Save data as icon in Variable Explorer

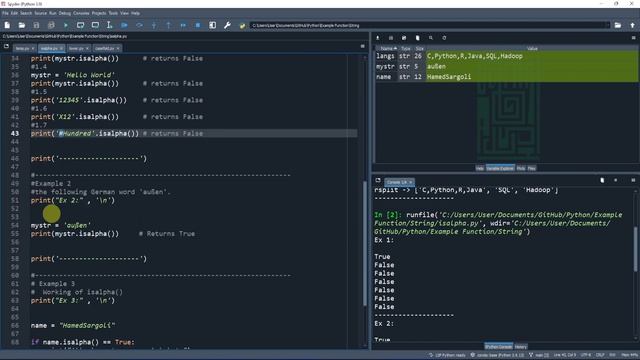click(x=404, y=38)
